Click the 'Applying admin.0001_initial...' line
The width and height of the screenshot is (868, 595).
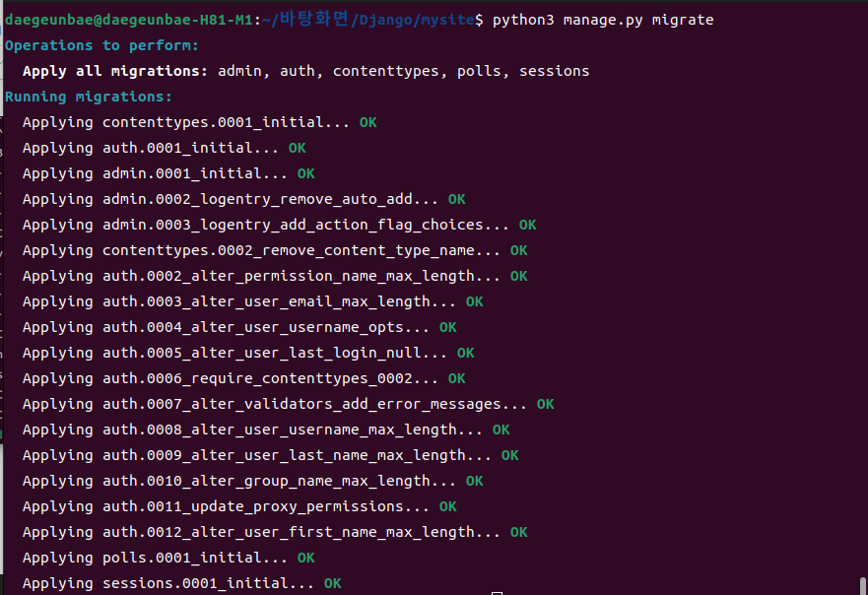(168, 173)
